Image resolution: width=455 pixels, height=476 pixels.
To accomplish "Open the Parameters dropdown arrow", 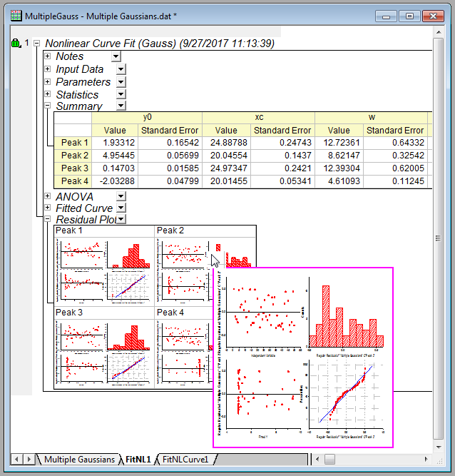I will (121, 82).
